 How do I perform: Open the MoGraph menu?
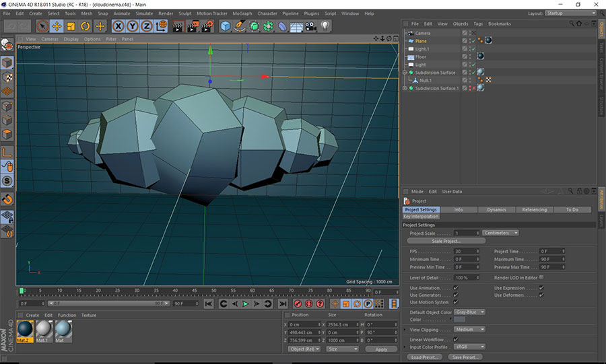click(x=242, y=13)
